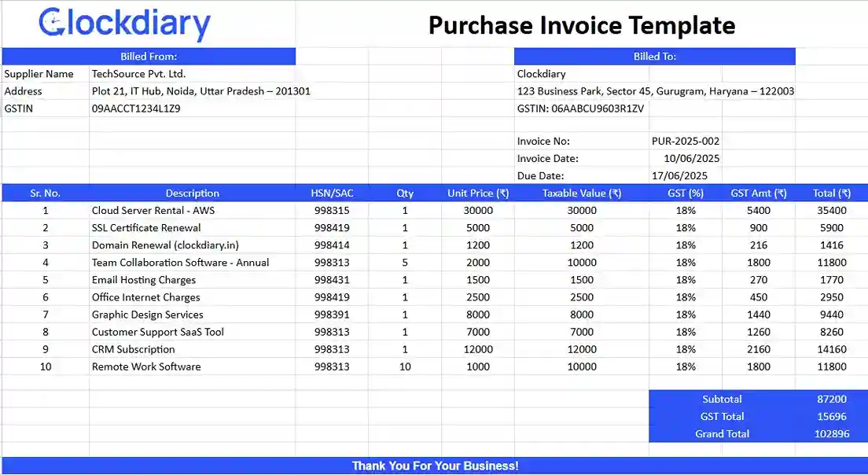Select GST amount 5400
This screenshot has height=475, width=868.
tap(759, 211)
